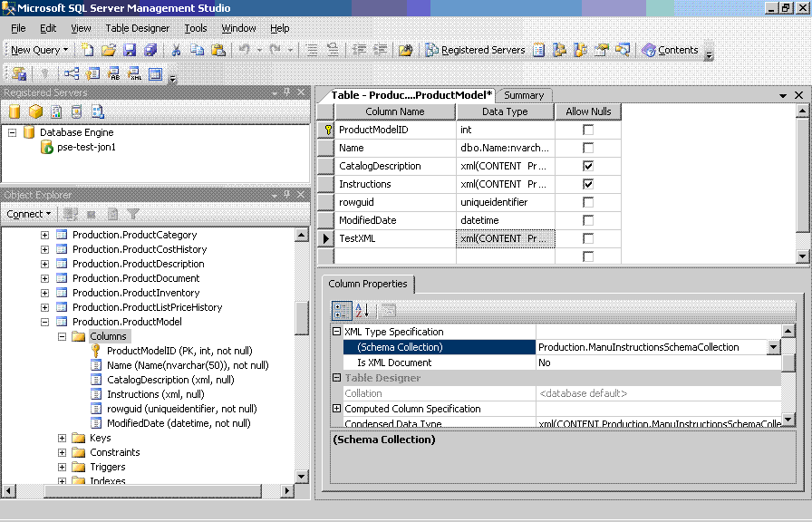Click the Copy icon in toolbar
Screen dimensions: 812x522
(x=197, y=50)
